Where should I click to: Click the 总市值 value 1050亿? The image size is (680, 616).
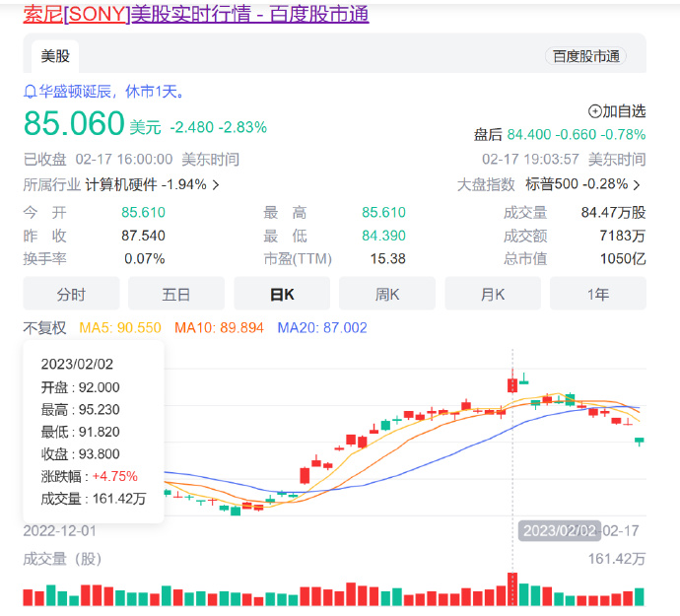click(623, 259)
